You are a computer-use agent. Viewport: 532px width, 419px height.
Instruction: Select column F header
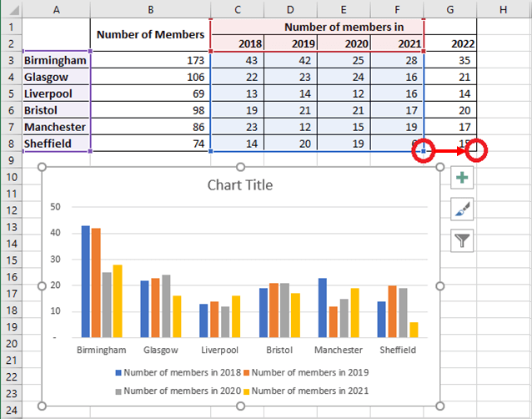(x=397, y=9)
